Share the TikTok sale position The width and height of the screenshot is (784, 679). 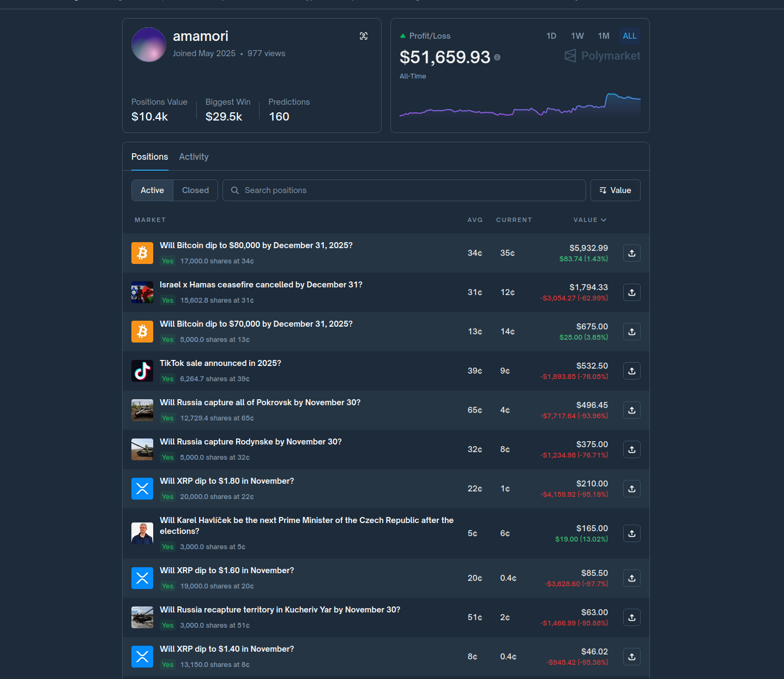click(x=632, y=371)
